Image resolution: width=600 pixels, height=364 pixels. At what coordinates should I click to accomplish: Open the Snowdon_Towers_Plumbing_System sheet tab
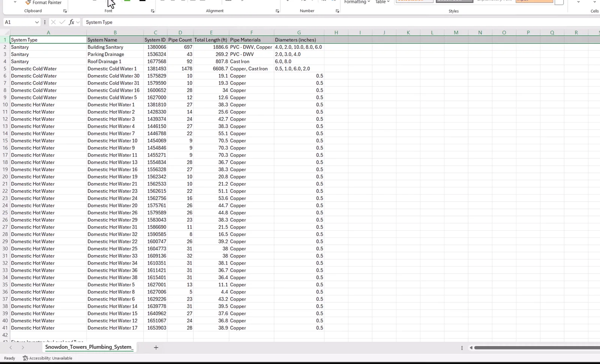pyautogui.click(x=88, y=347)
